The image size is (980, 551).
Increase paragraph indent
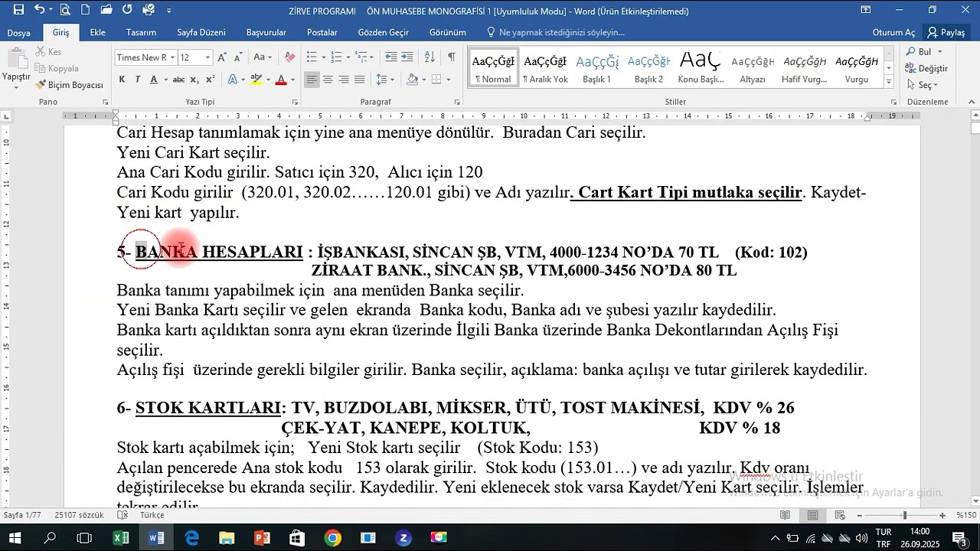pos(407,57)
